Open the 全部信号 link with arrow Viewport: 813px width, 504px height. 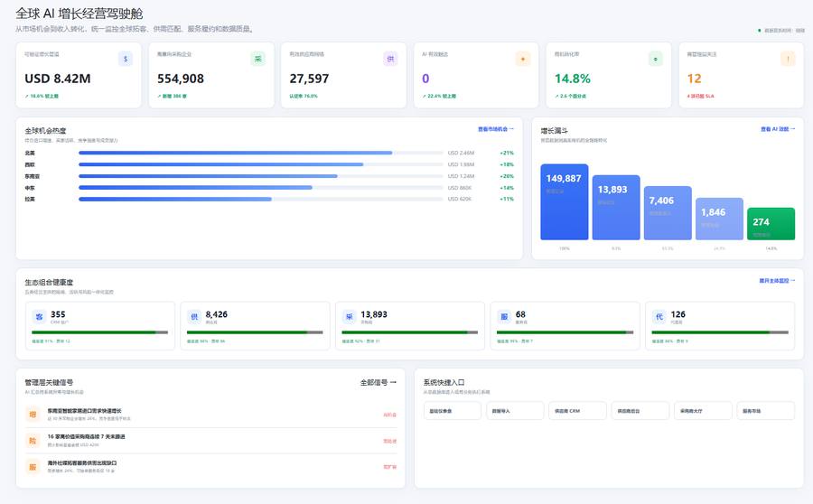[378, 382]
